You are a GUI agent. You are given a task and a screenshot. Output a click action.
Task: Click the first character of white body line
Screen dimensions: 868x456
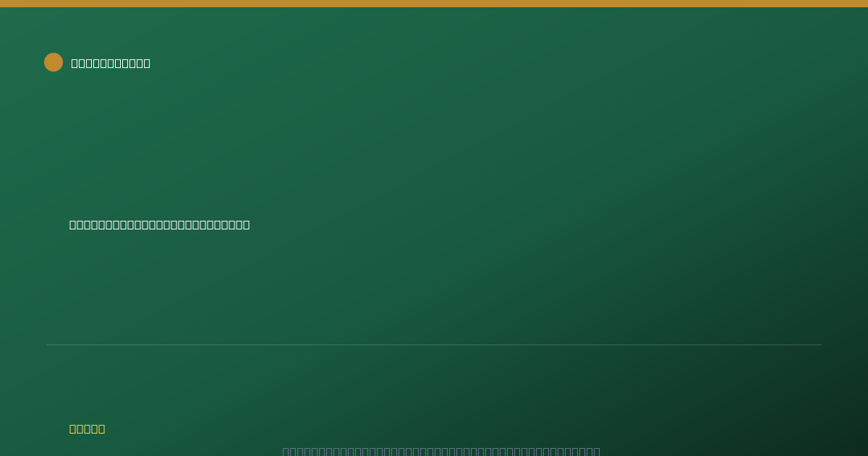[x=73, y=224]
